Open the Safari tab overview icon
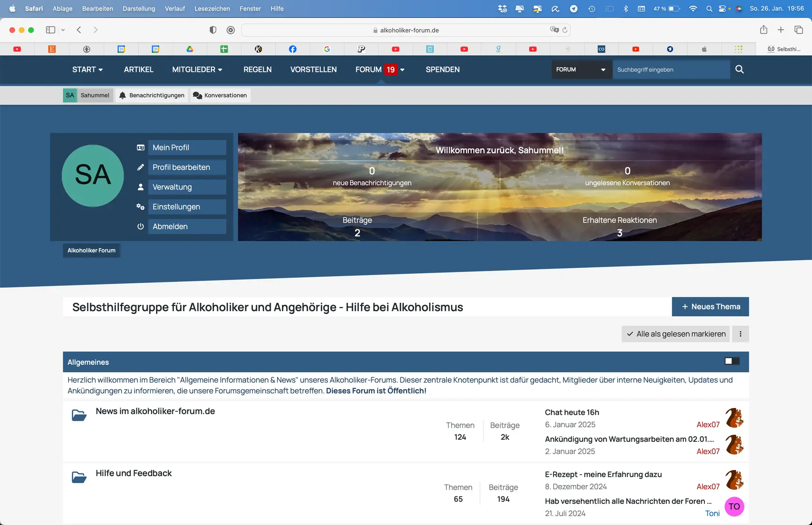 798,30
